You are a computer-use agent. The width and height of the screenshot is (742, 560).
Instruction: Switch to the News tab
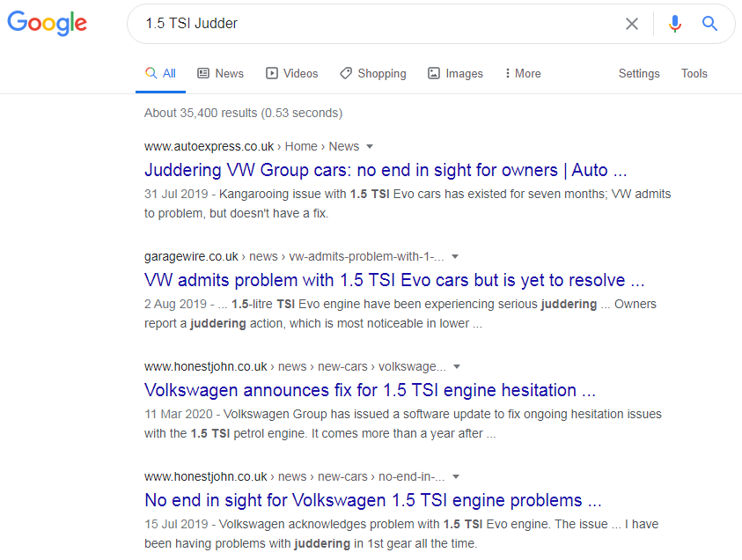tap(220, 73)
